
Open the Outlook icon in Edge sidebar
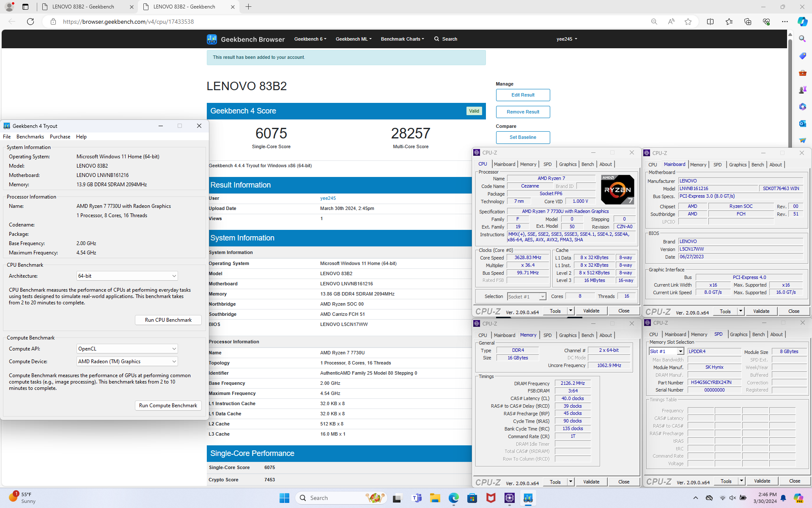pyautogui.click(x=802, y=123)
